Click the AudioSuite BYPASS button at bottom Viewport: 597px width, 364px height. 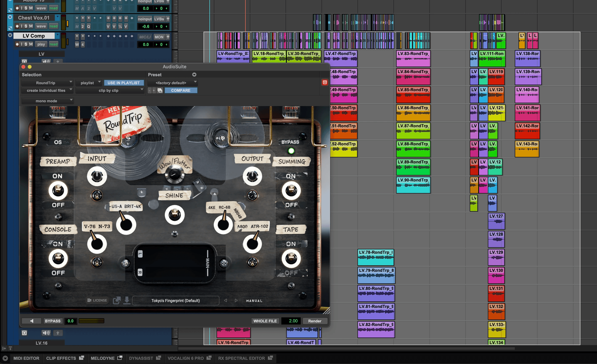(x=53, y=321)
